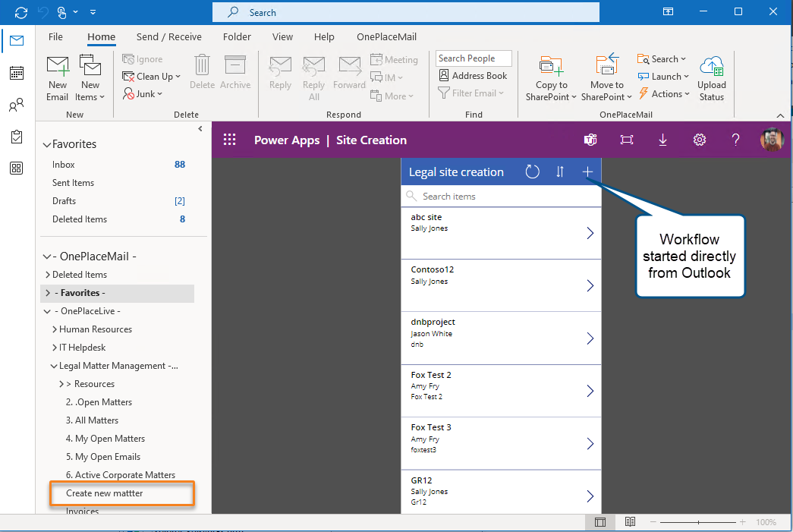Adjust the zoom slider in status bar
Screen dimensions: 793x532
[698, 522]
